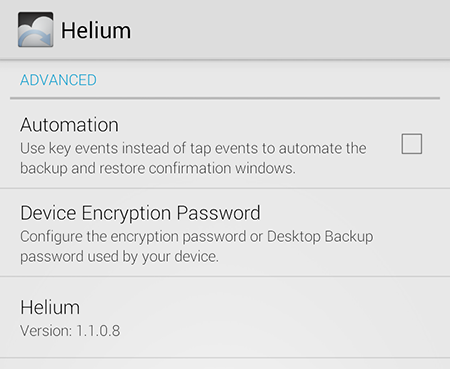
Task: Click the word 'Password' in encryption heading
Action: (218, 213)
